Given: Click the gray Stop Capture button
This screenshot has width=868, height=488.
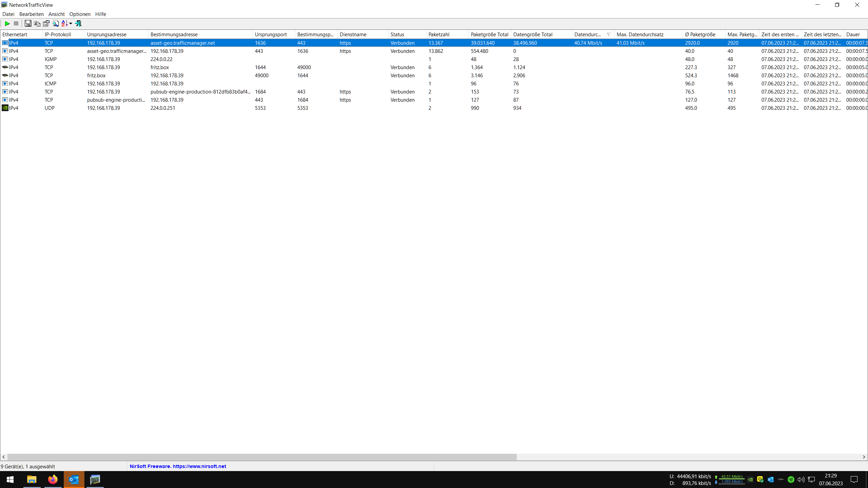Looking at the screenshot, I should 16,23.
